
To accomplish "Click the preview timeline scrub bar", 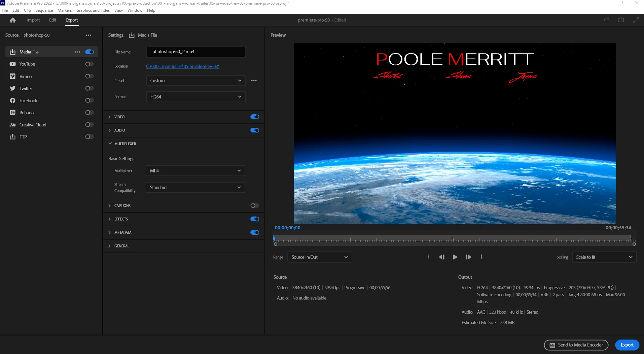I will 453,239.
